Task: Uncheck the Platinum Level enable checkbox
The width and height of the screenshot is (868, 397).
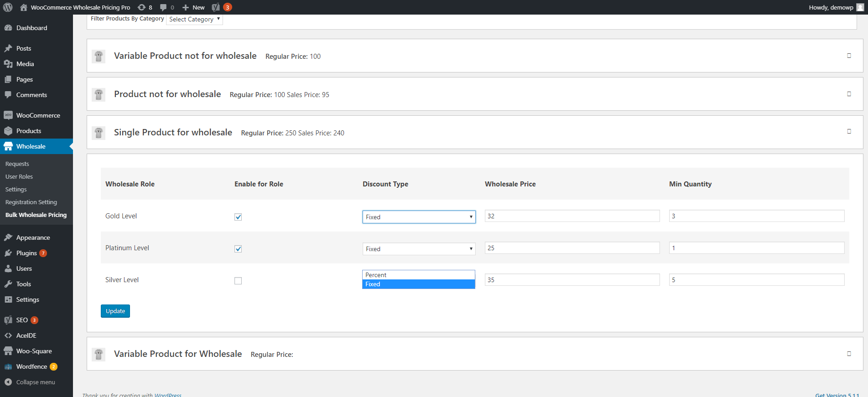Action: (238, 249)
